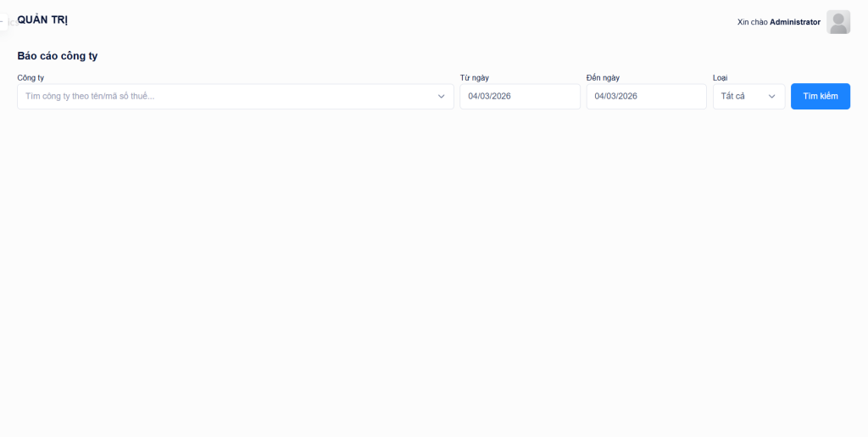Click the Báo cáo công ty heading
Screen dimensions: 868x437
coord(58,56)
